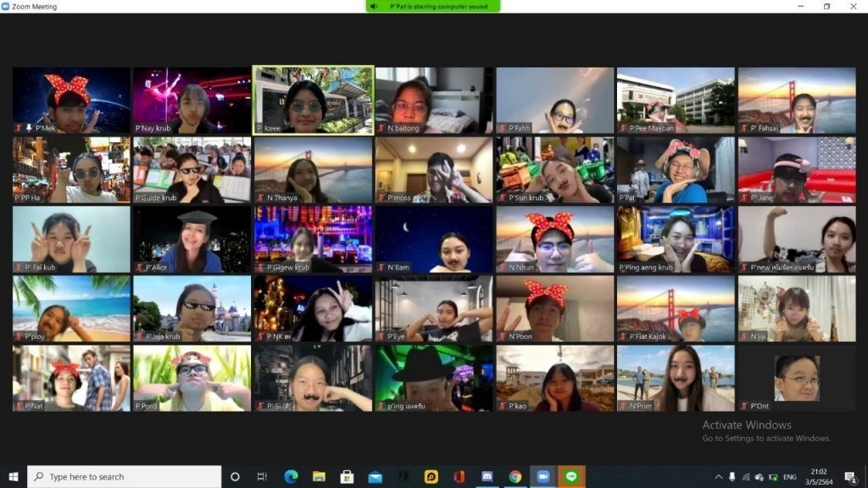Open LINE app in the taskbar
This screenshot has width=868, height=488.
tap(571, 477)
